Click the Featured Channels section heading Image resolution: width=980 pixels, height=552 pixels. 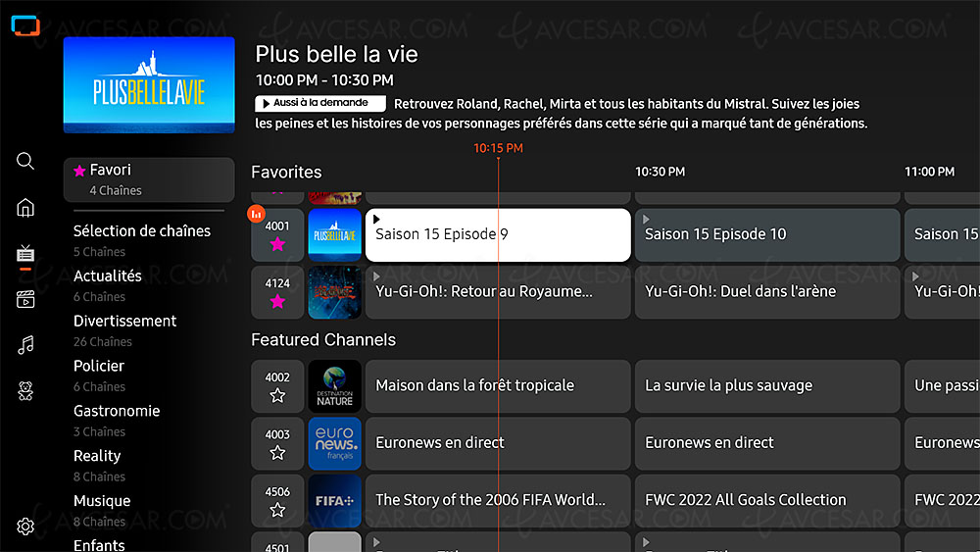pos(323,340)
